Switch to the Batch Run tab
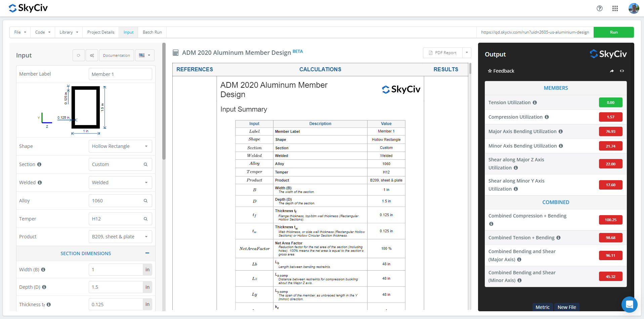 152,32
